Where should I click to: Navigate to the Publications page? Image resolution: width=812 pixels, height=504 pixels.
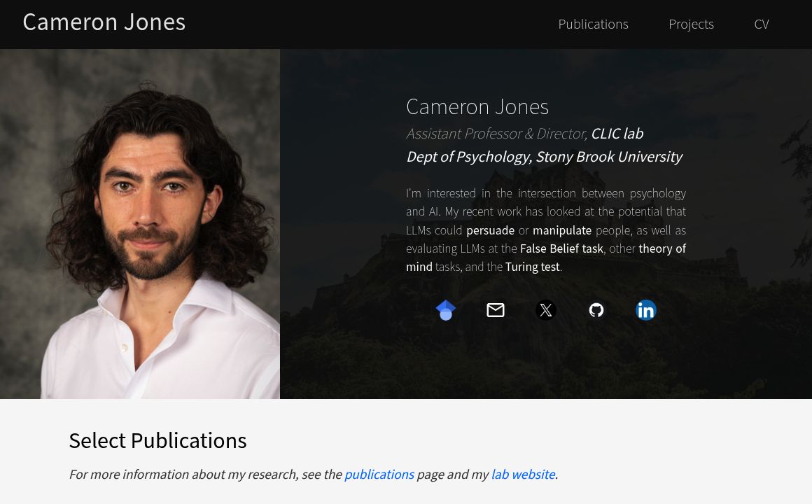point(593,23)
